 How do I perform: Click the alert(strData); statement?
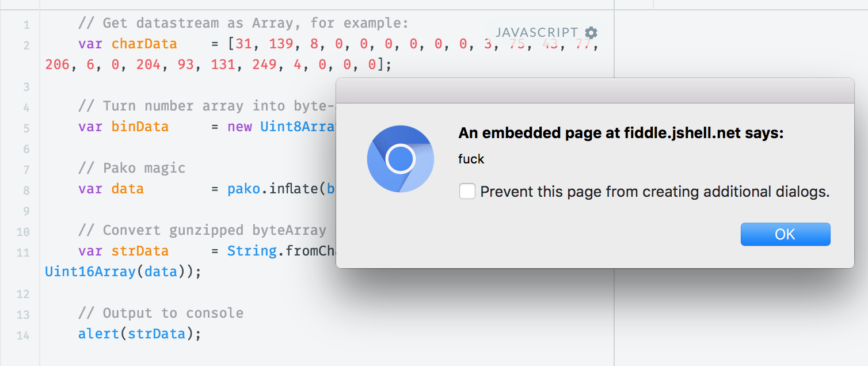coord(140,334)
